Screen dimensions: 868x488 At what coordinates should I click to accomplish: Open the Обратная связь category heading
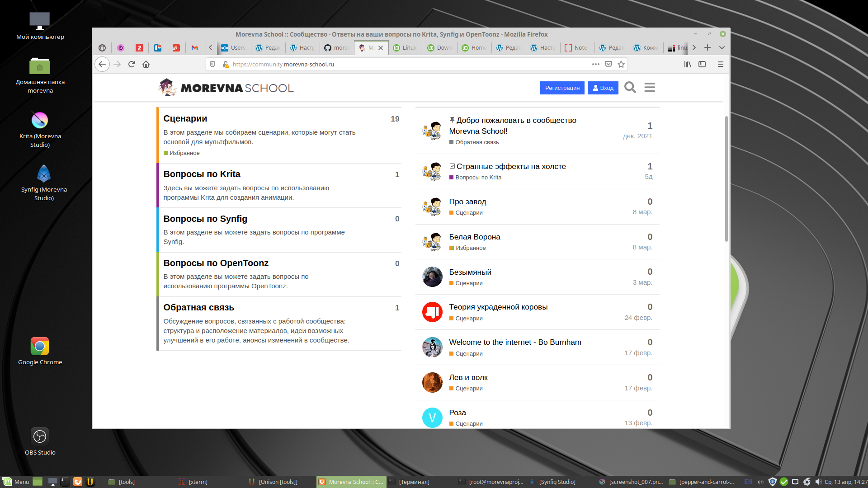coord(198,307)
